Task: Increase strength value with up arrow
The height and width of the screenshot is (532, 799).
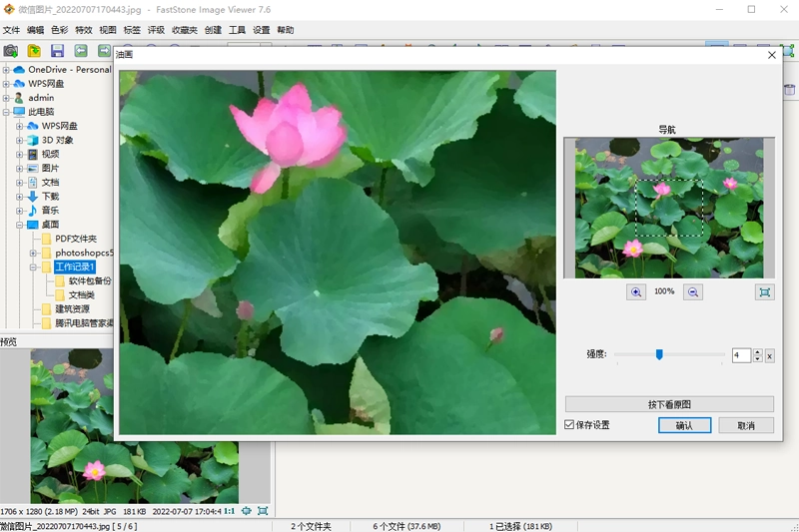Action: click(757, 351)
